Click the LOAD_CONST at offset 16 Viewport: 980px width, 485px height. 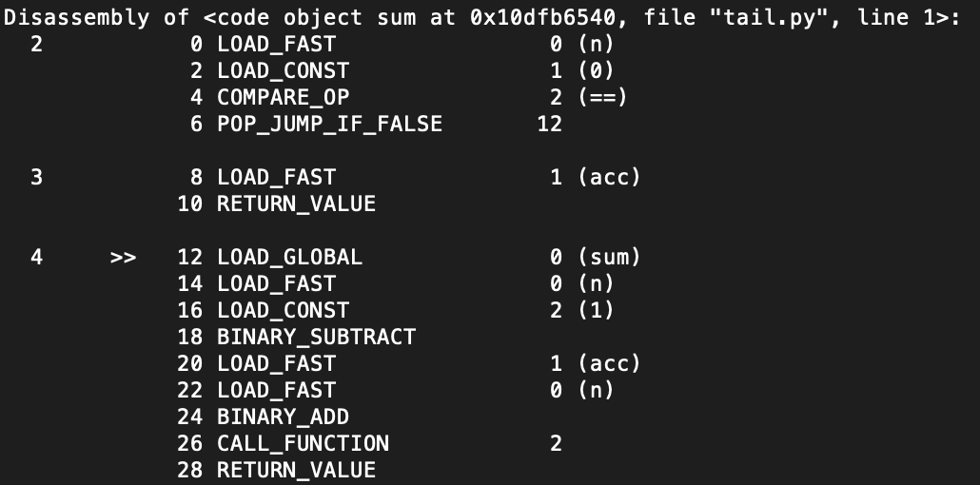click(284, 310)
